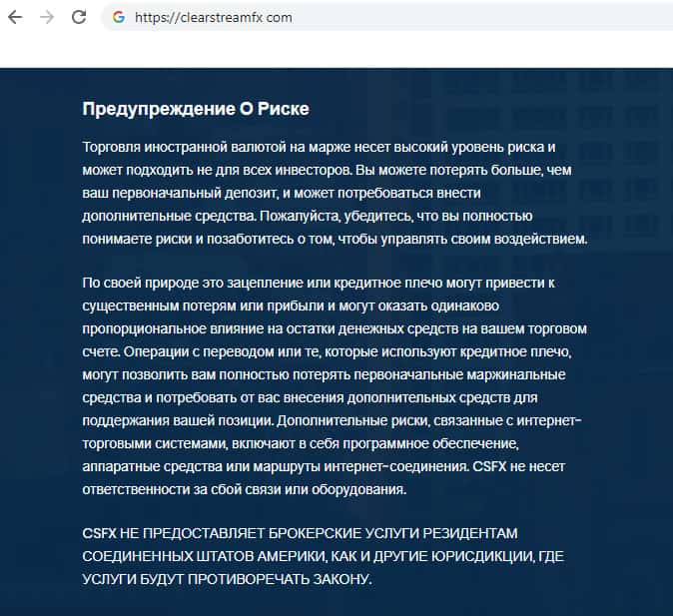Viewport: 673px width, 616px height.
Task: Click the line starting "аппаратные средства или маршруты"
Action: pyautogui.click(x=324, y=466)
